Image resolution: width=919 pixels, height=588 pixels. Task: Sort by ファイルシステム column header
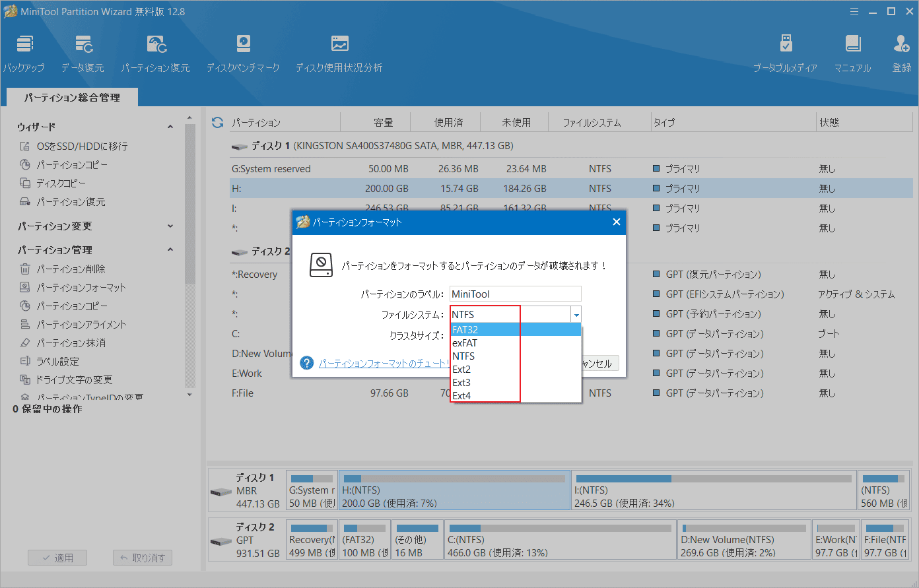pos(592,122)
